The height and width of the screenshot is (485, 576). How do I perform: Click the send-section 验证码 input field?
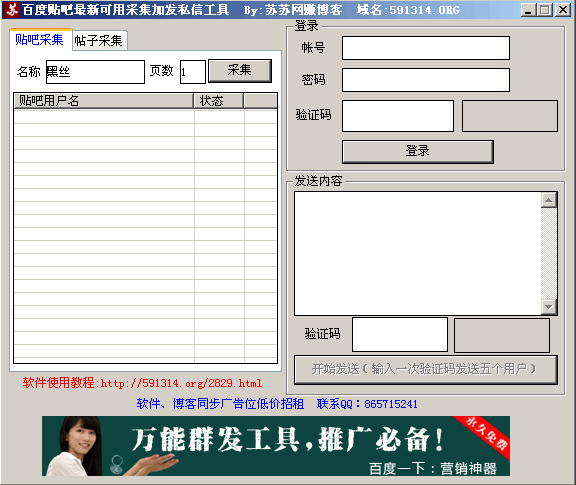[x=400, y=334]
